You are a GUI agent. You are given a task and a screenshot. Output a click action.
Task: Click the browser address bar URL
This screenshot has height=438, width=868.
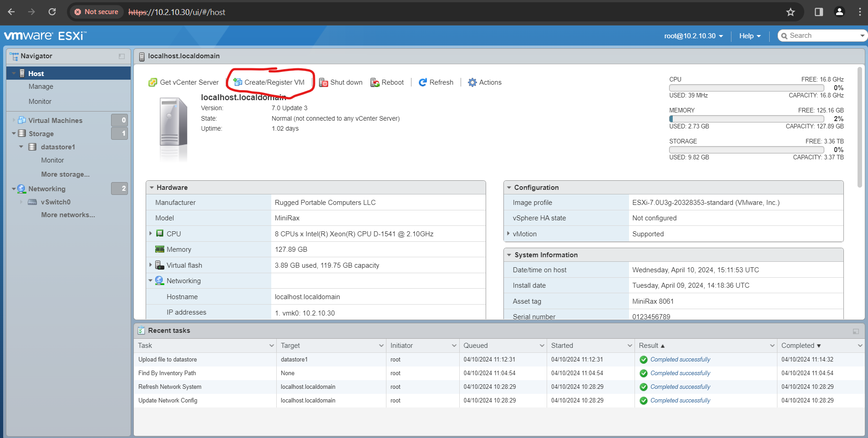[177, 12]
